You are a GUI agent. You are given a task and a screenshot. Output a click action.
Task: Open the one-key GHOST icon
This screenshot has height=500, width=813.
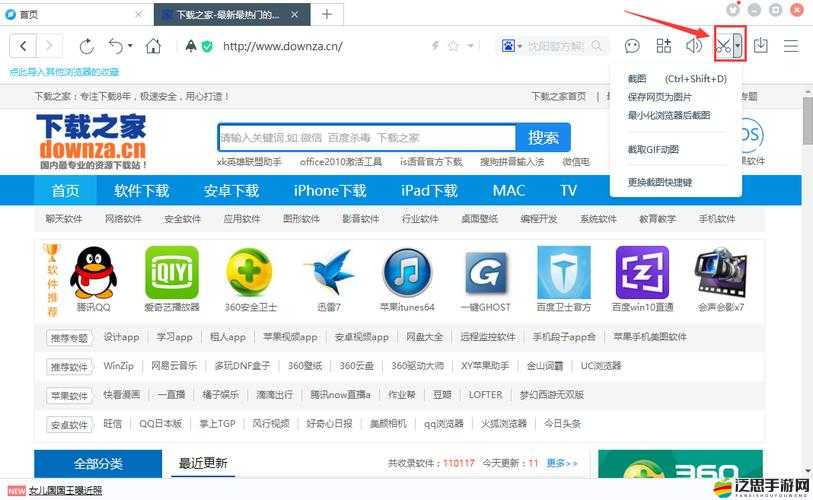click(486, 273)
